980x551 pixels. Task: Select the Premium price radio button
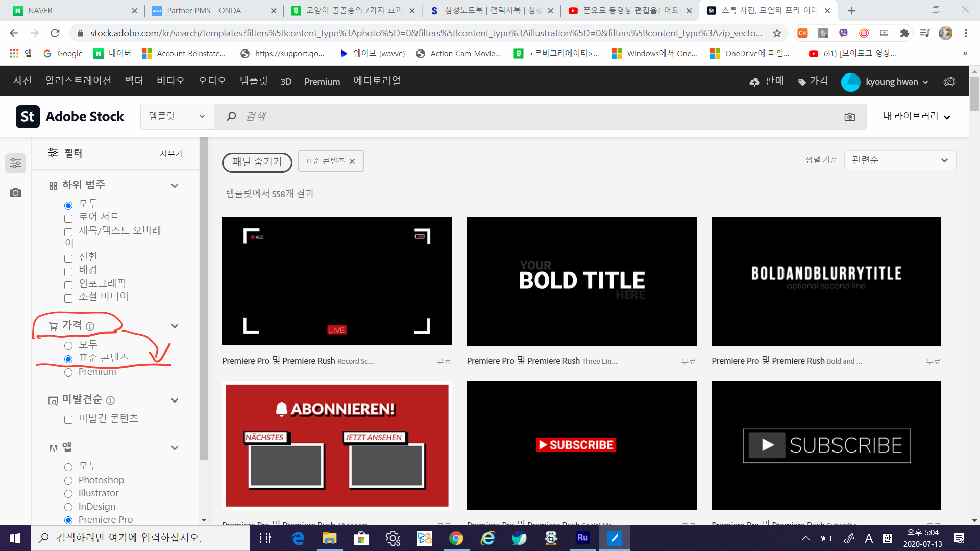(x=68, y=372)
